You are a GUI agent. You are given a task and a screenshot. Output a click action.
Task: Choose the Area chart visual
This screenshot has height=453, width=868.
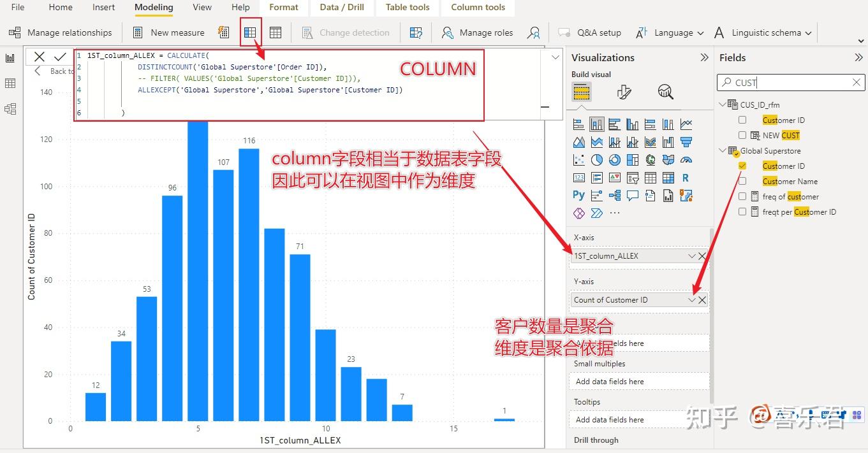(579, 142)
